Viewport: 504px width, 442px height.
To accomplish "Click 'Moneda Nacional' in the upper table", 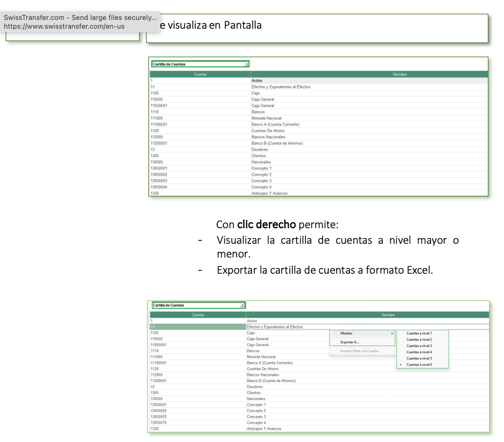I will coord(266,118).
